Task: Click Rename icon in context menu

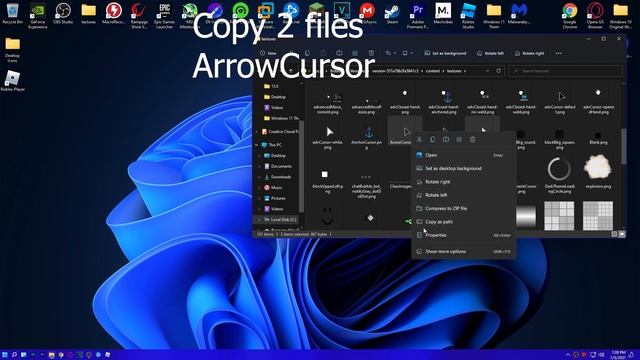Action: [446, 140]
